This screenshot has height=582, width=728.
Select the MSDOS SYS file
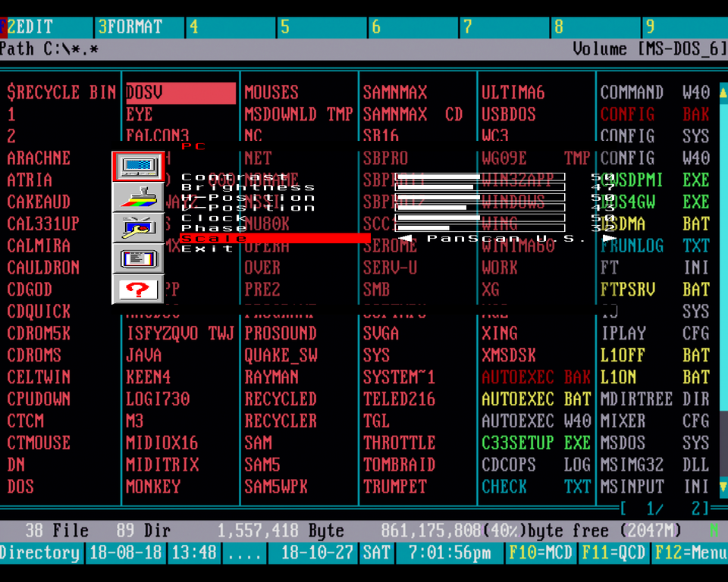(x=655, y=443)
